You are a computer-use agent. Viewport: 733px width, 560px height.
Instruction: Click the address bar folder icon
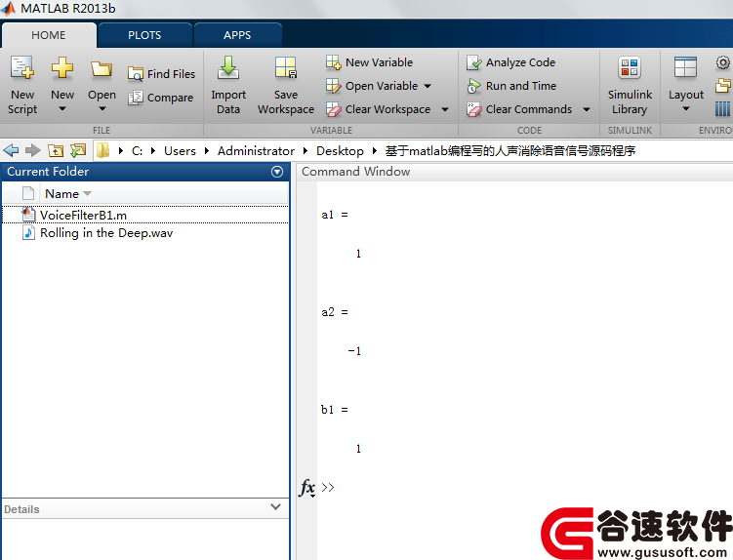click(102, 150)
